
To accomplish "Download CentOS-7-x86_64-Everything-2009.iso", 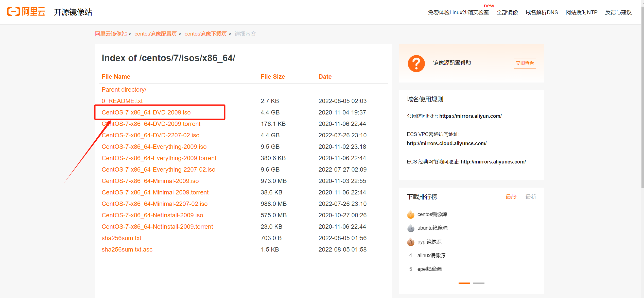I will click(154, 147).
